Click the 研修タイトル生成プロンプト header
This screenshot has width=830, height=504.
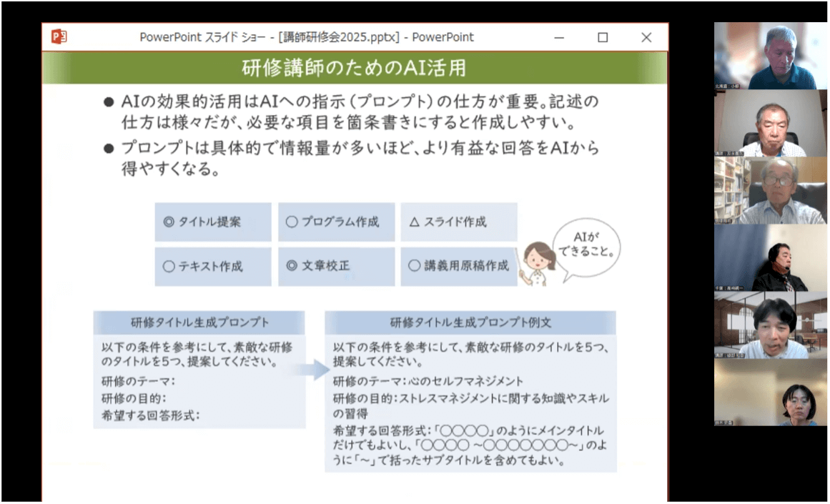pyautogui.click(x=199, y=322)
